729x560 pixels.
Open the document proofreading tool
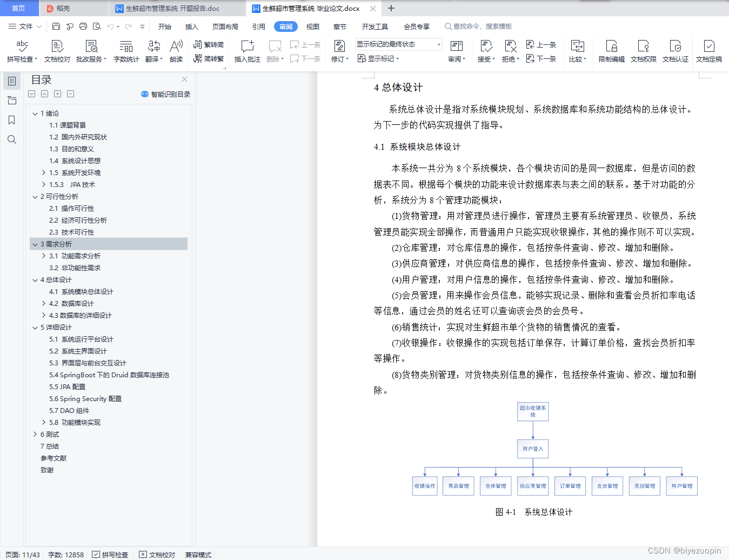pyautogui.click(x=57, y=51)
